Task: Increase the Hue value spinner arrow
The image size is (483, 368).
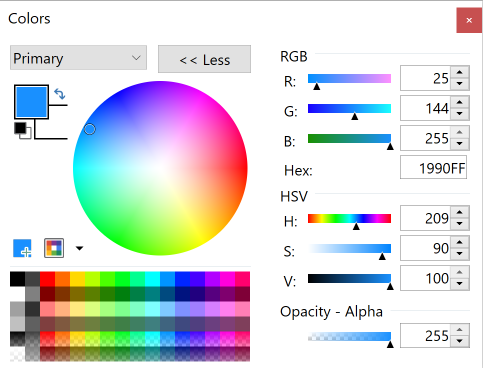Action: (460, 212)
